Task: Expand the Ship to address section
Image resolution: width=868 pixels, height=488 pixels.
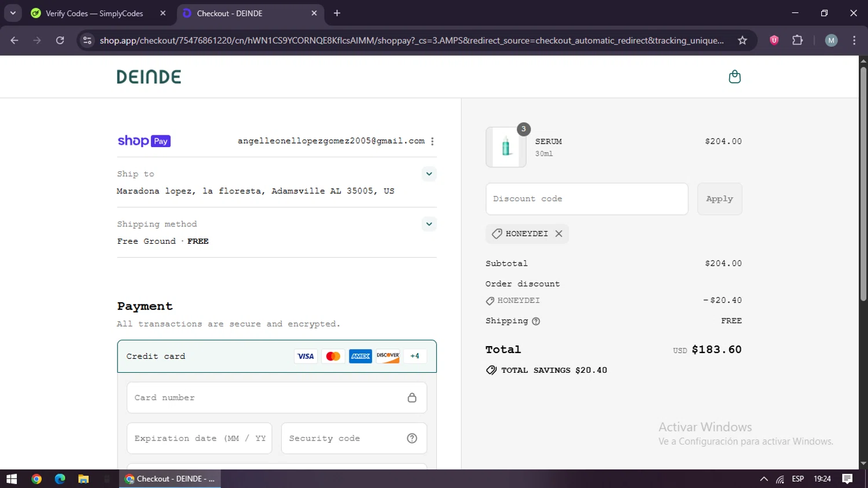Action: pos(429,174)
